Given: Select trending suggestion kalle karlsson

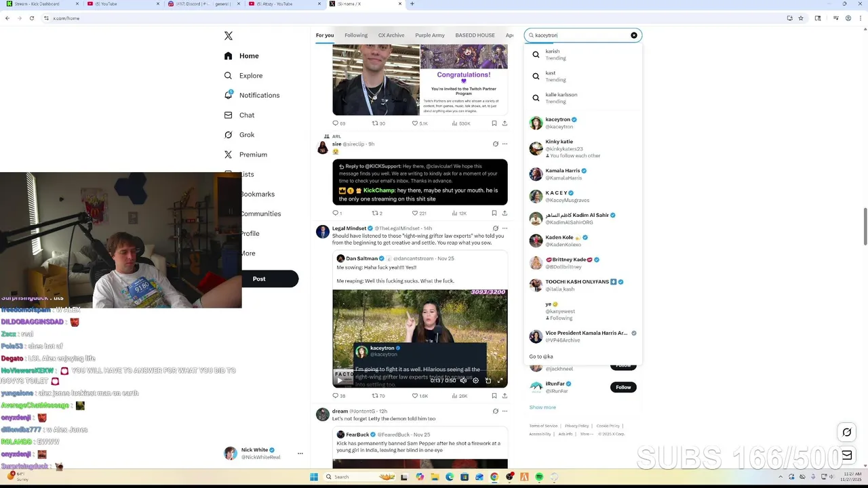Looking at the screenshot, I should pos(583,98).
